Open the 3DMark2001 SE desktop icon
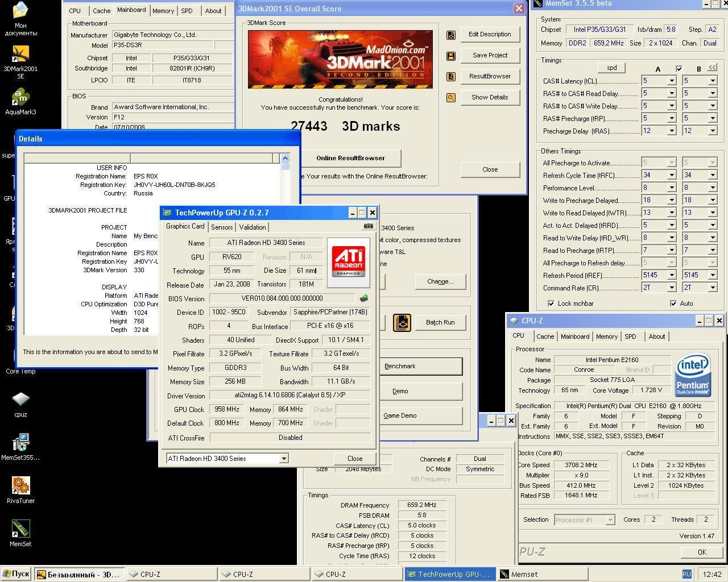This screenshot has width=728, height=582. click(20, 61)
